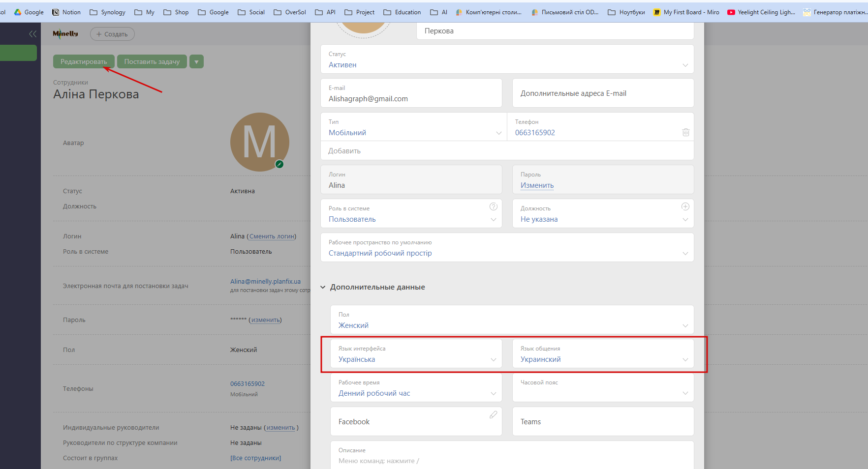Add new position with plus icon in Должность

tap(685, 206)
